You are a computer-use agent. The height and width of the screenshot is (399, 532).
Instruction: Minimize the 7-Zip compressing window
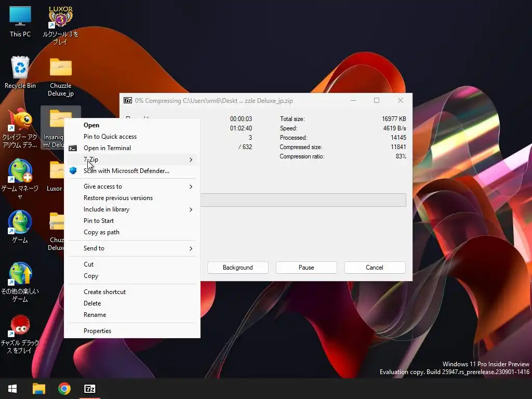click(353, 100)
